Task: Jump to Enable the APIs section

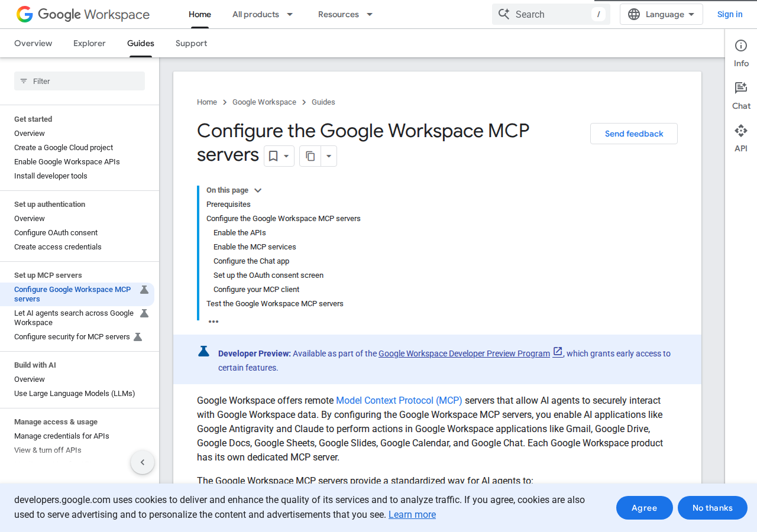Action: [x=240, y=233]
